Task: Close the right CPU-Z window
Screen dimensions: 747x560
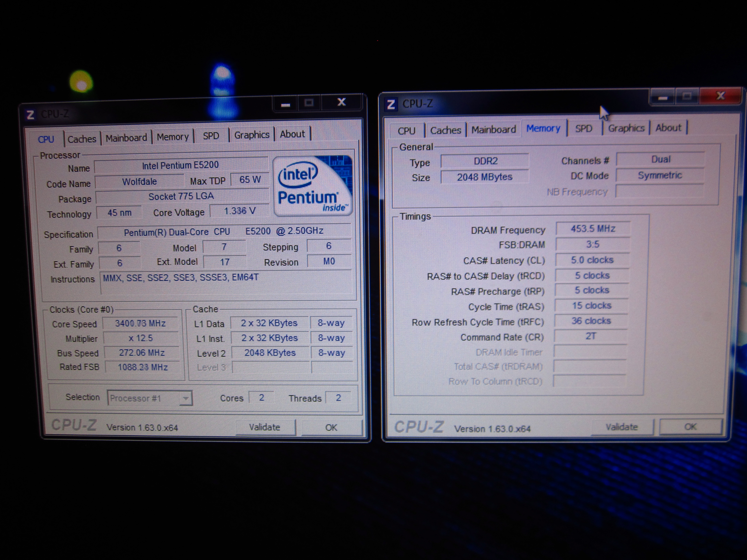Action: (x=720, y=96)
